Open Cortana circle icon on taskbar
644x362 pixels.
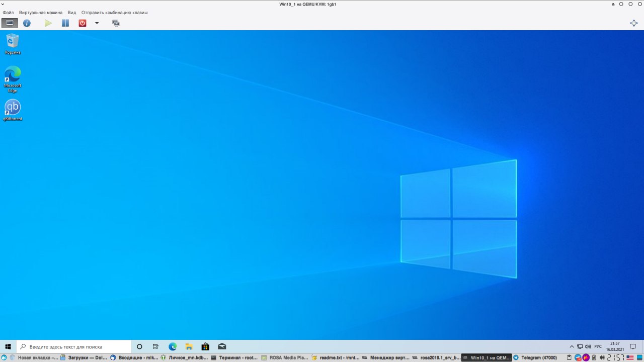139,346
